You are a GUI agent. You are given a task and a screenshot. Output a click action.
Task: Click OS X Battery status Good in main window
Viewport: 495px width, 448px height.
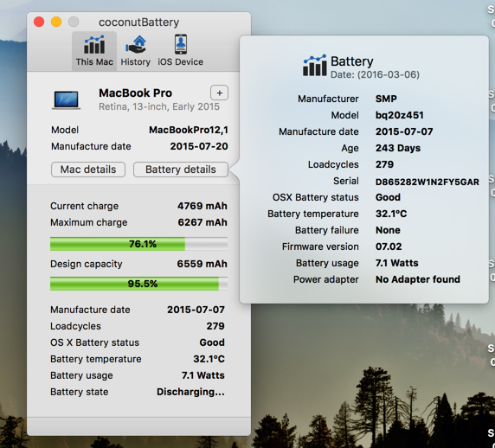tap(212, 342)
